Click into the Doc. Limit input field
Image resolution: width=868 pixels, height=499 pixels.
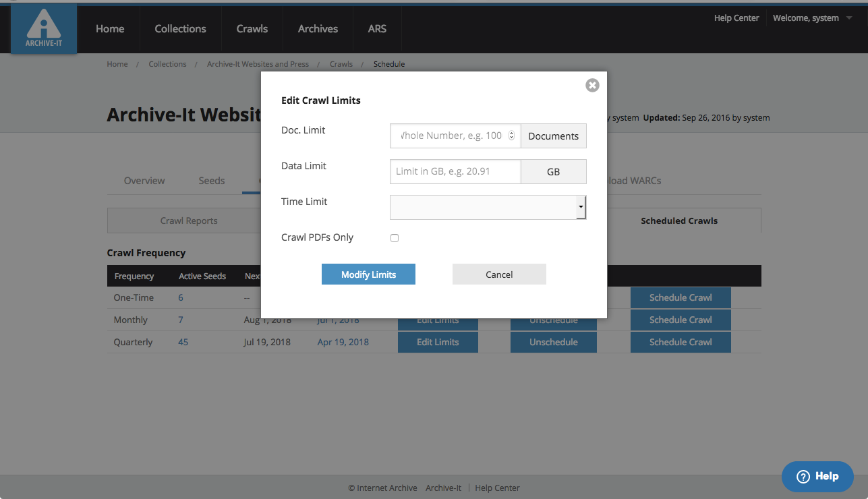click(x=450, y=136)
